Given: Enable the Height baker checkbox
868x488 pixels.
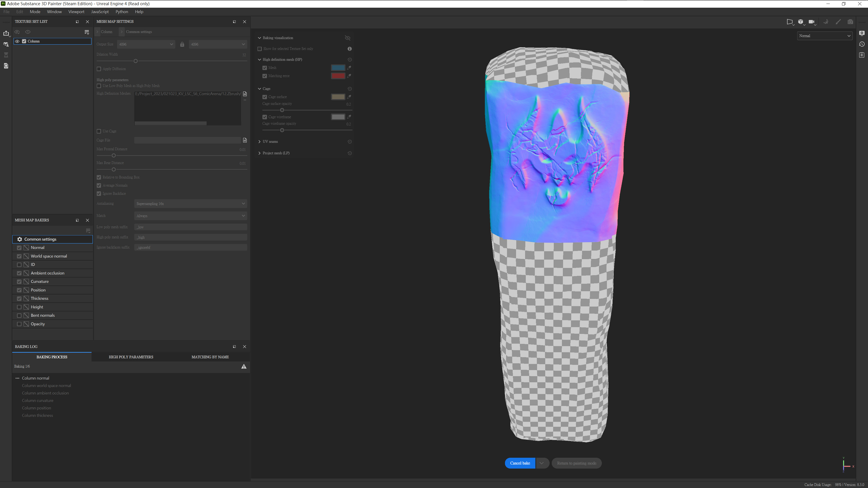Looking at the screenshot, I should click(19, 307).
